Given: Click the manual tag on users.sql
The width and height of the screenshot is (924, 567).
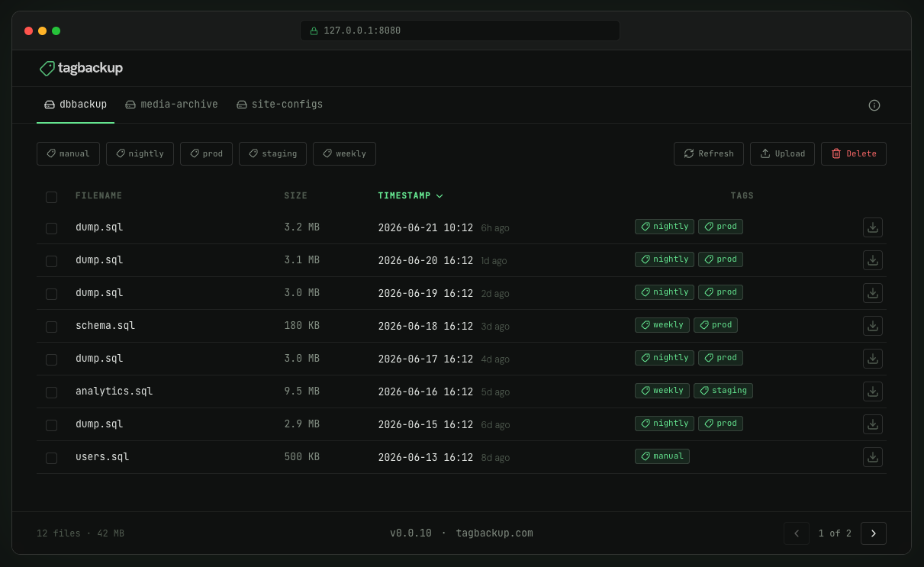Looking at the screenshot, I should tap(662, 456).
